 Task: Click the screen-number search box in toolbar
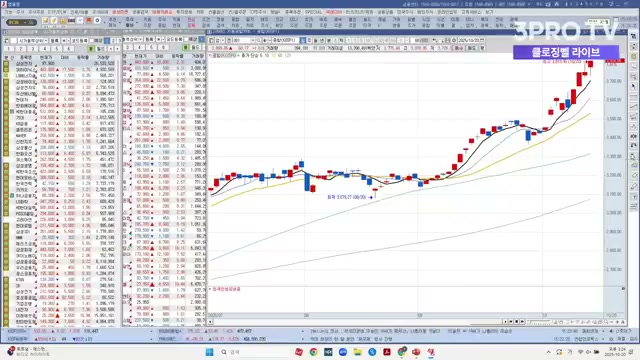[x=22, y=22]
